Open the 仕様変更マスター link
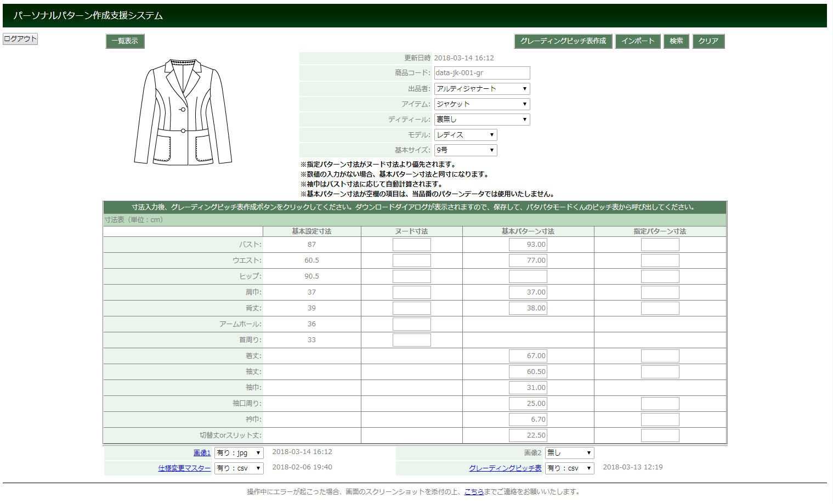 click(x=184, y=468)
